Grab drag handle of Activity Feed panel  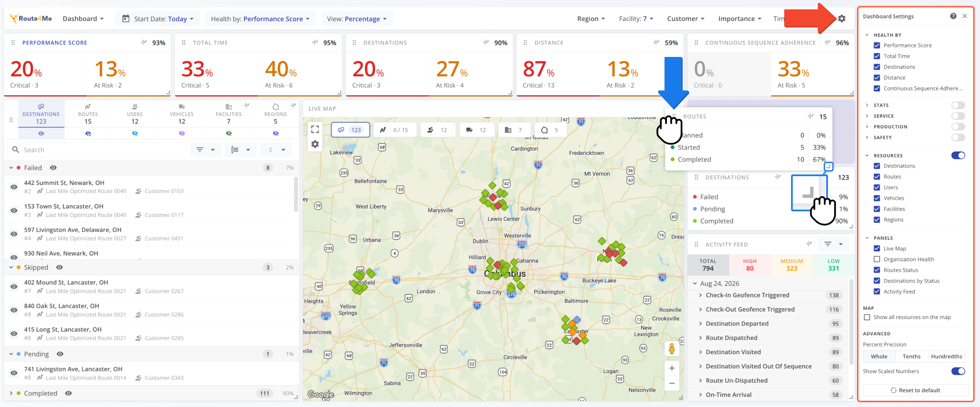pos(696,245)
